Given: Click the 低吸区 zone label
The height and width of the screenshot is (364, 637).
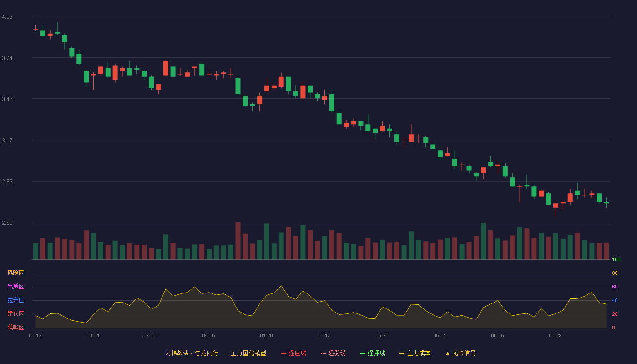Looking at the screenshot, I should [16, 328].
